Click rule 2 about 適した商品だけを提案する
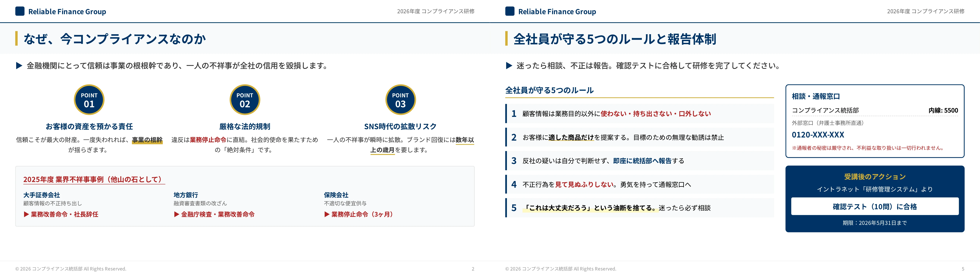The image size is (980, 276). [640, 137]
